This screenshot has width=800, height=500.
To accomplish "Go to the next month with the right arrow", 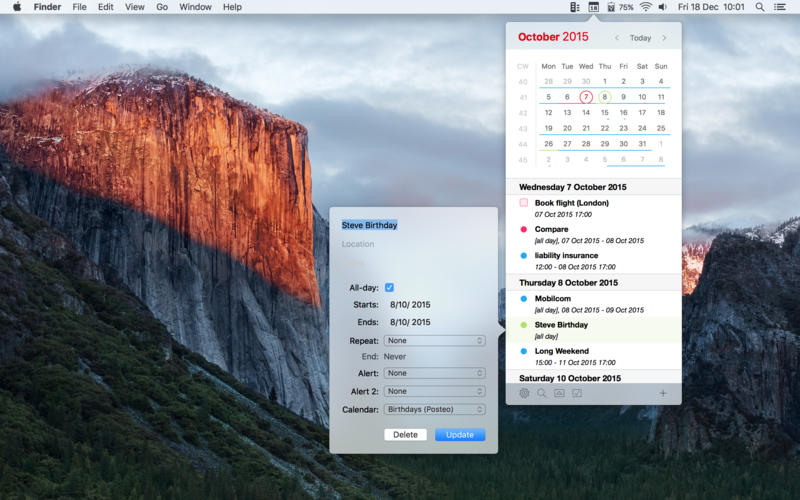I will point(664,38).
